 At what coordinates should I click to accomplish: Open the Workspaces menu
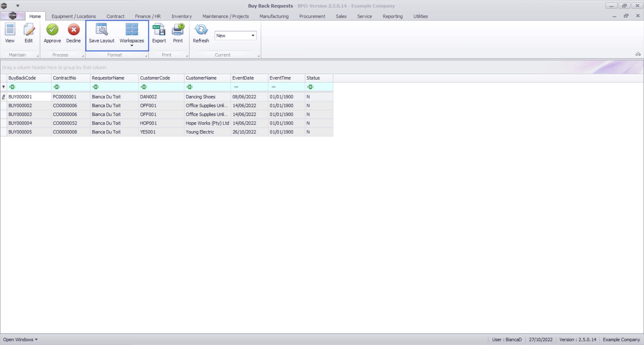coord(132,35)
